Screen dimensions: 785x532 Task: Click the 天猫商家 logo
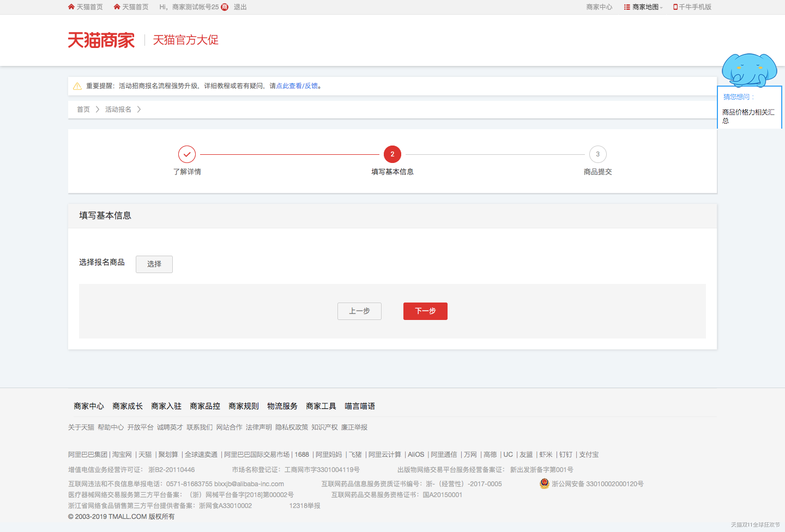(x=101, y=40)
